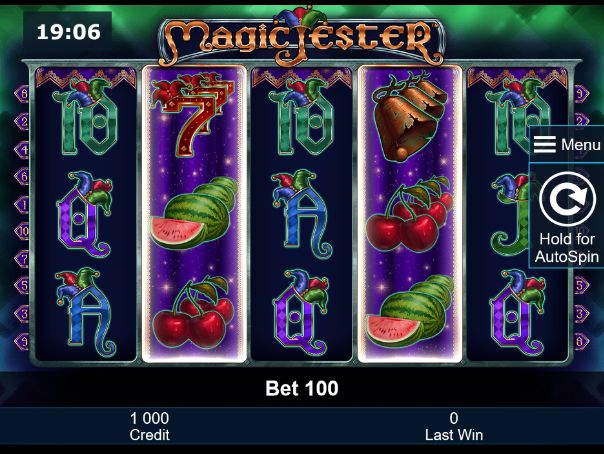Tap the Hold for AutoSpin label
The width and height of the screenshot is (604, 454).
pos(567,248)
